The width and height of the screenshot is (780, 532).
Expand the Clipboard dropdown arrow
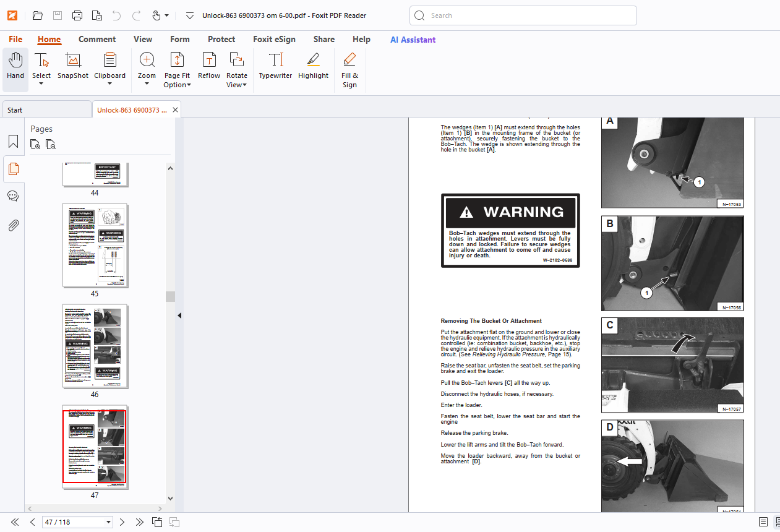click(109, 84)
